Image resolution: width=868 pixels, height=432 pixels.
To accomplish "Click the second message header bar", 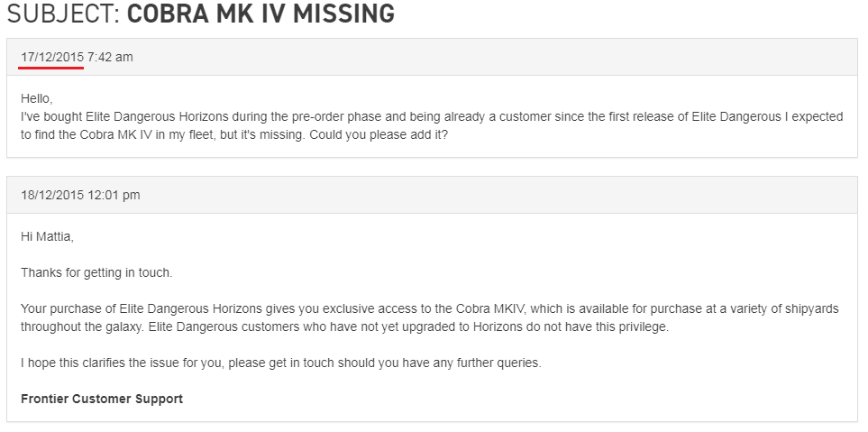I will click(x=433, y=195).
